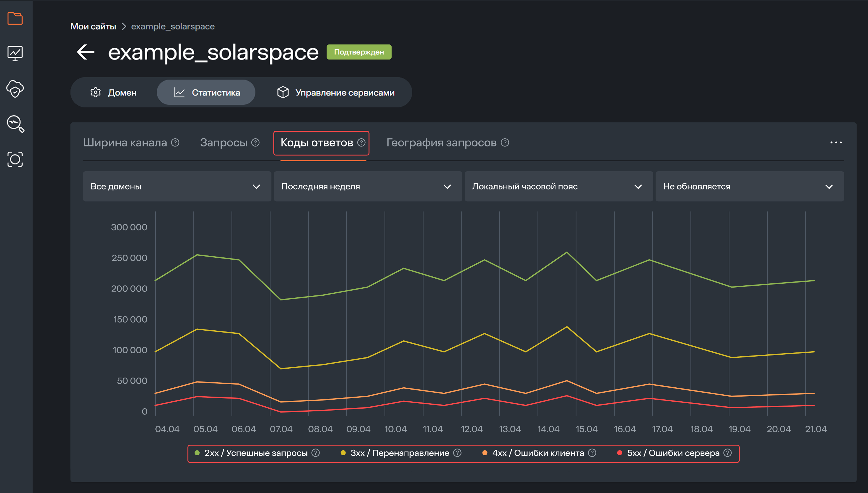The height and width of the screenshot is (493, 868).
Task: Open the monitor chart sidebar icon
Action: pyautogui.click(x=15, y=53)
